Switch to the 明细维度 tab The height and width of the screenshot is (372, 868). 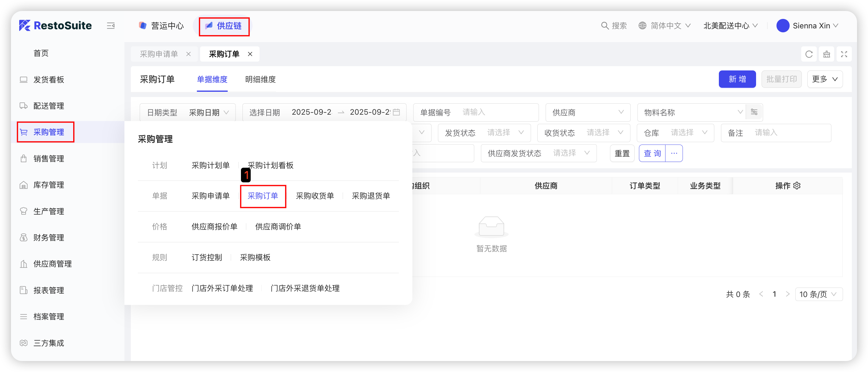point(260,79)
